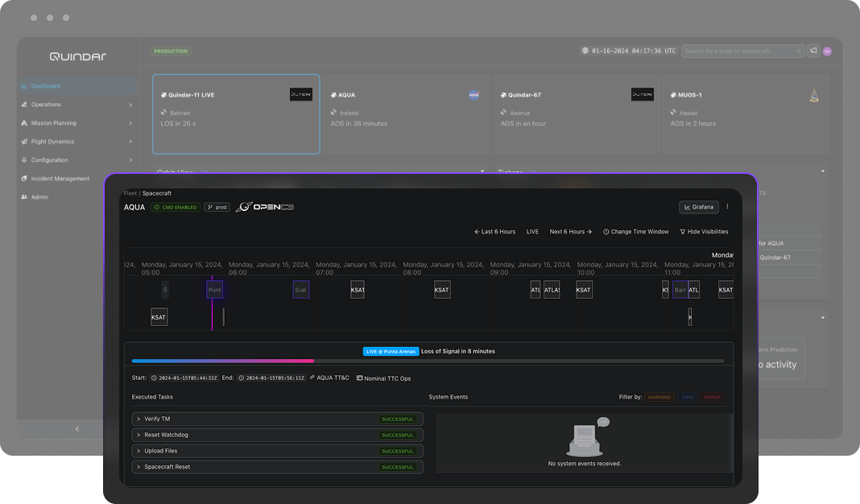Click the pass progress bar
The image size is (860, 504).
pyautogui.click(x=428, y=361)
